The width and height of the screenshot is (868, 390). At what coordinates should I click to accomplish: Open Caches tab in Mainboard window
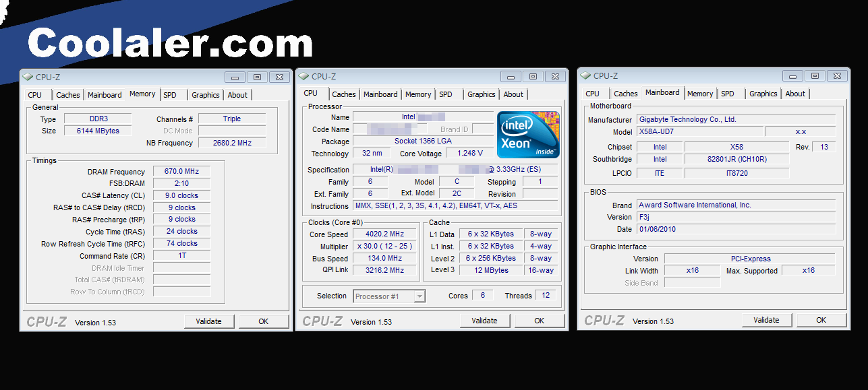pyautogui.click(x=625, y=94)
